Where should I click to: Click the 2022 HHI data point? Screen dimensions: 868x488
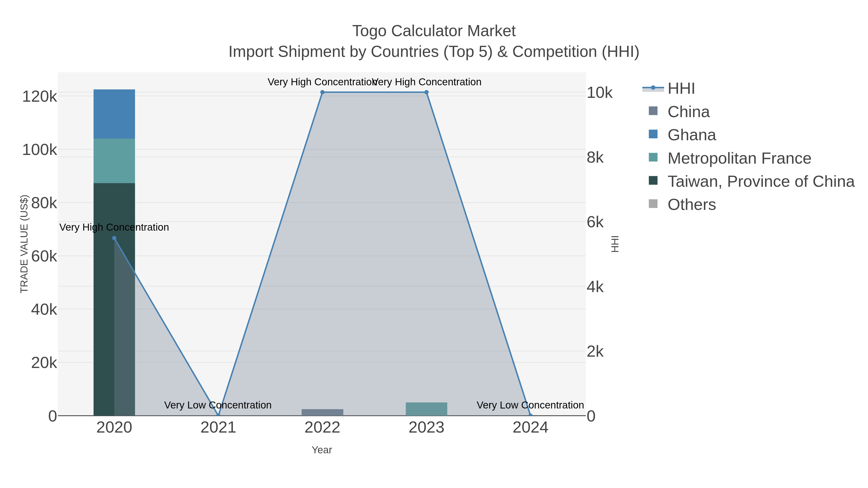(x=322, y=92)
